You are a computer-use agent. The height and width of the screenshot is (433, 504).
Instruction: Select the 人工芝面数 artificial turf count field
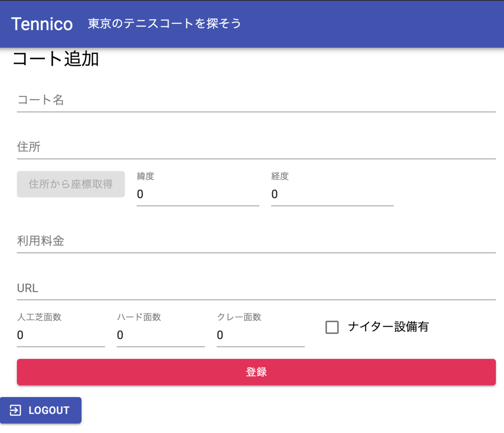point(61,336)
